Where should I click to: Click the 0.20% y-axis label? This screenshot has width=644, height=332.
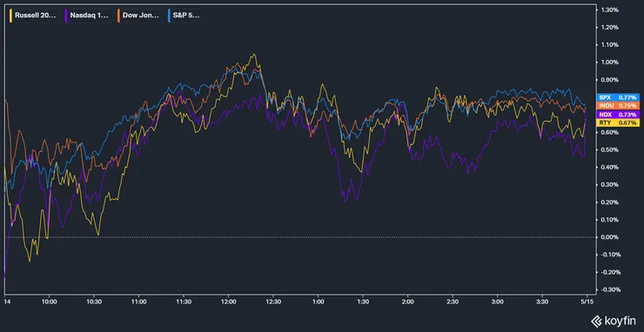pos(610,203)
